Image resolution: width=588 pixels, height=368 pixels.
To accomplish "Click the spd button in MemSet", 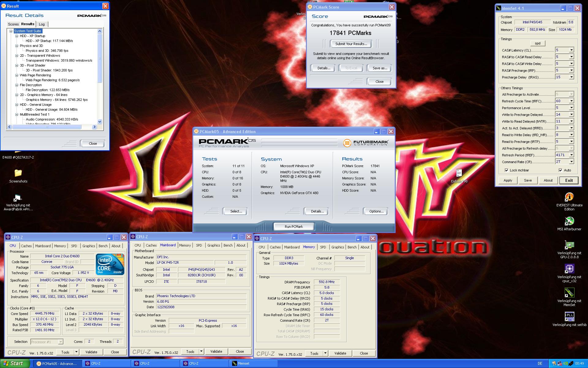I will 537,43.
